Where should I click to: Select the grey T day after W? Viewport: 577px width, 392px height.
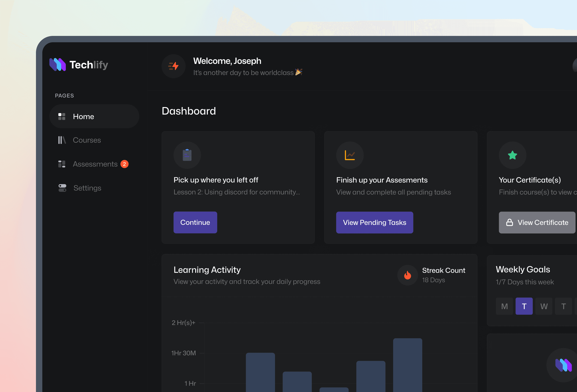(563, 306)
